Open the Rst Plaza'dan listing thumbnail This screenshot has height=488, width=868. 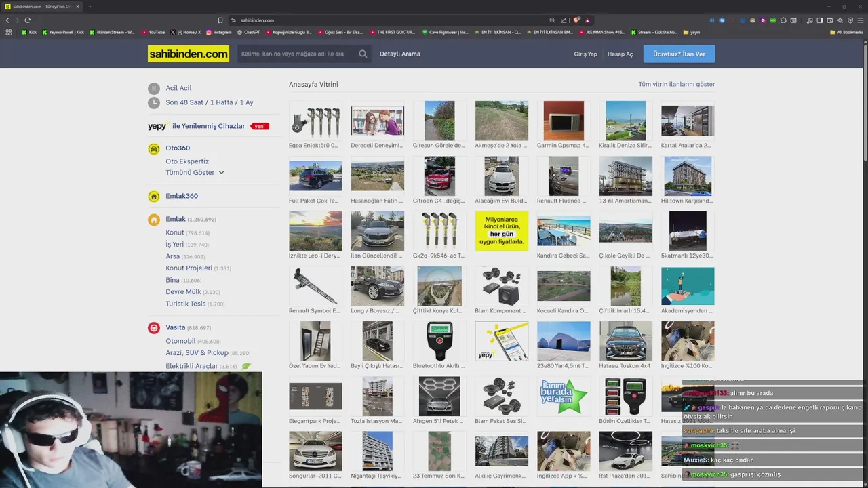click(x=625, y=451)
